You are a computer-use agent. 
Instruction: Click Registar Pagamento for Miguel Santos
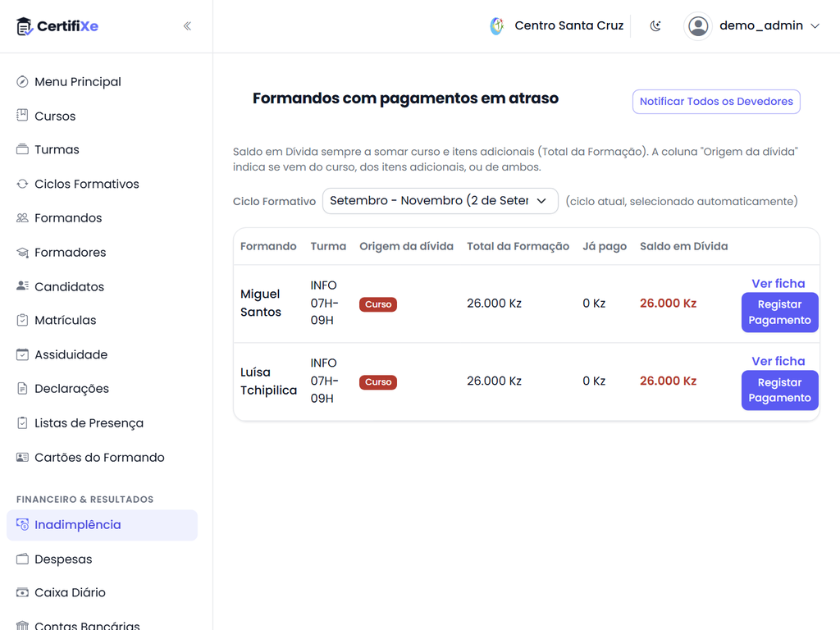pyautogui.click(x=779, y=313)
